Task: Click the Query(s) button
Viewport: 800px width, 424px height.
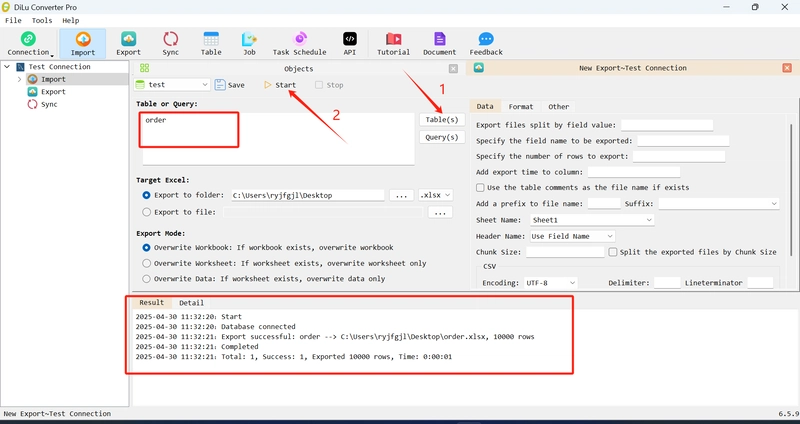Action: coord(442,137)
